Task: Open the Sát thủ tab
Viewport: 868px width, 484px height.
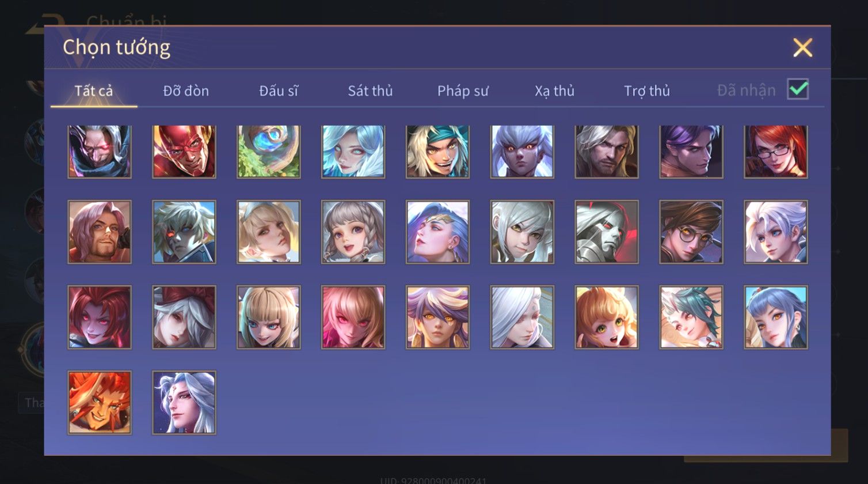Action: (370, 91)
